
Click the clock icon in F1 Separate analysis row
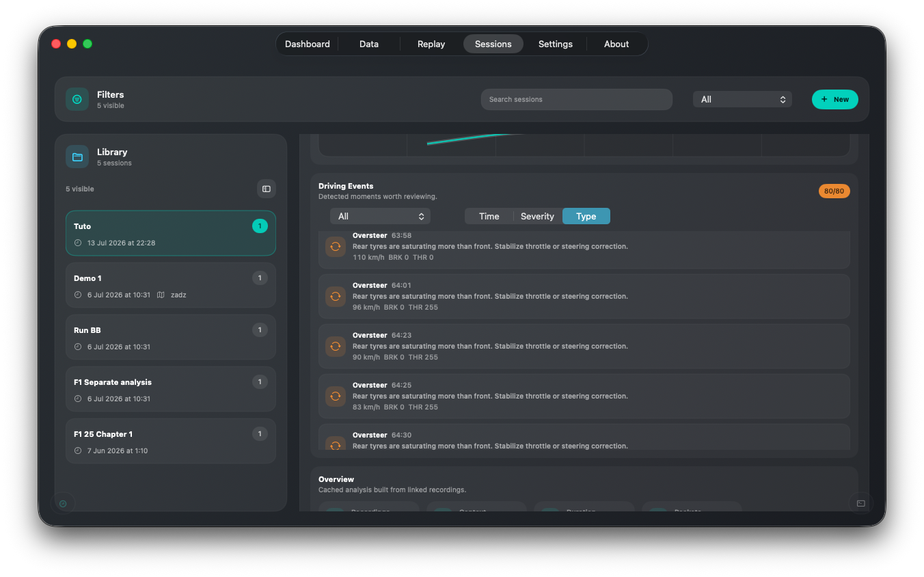pos(78,399)
